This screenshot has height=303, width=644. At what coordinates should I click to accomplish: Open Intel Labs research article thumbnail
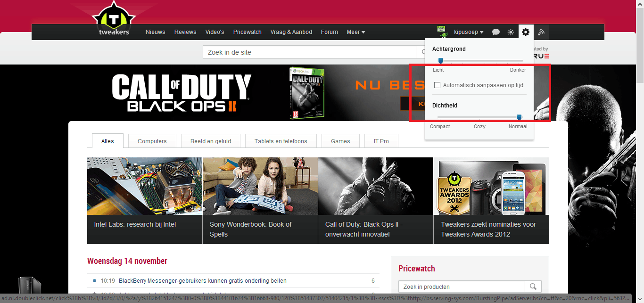145,201
